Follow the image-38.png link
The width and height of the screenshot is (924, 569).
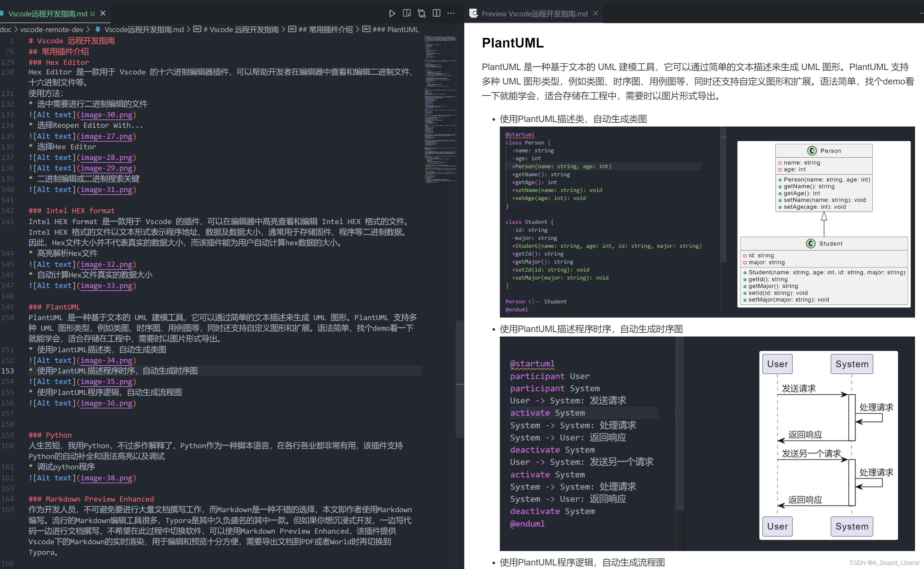107,478
